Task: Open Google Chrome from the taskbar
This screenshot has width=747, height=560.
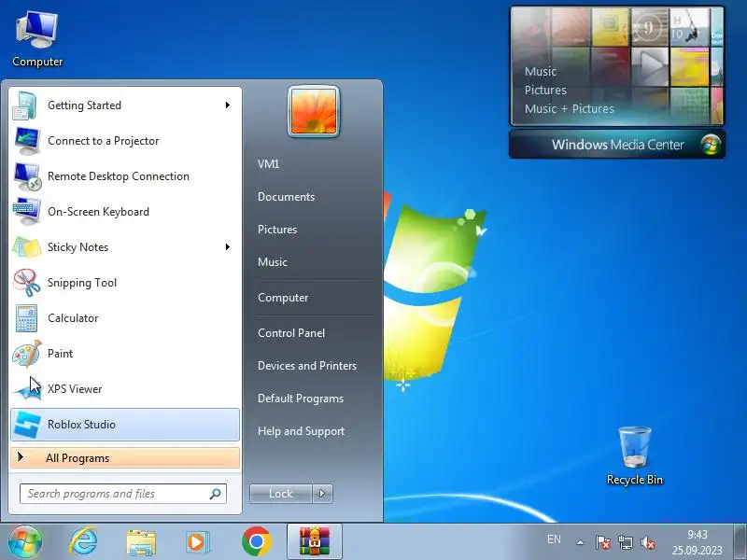Action: tap(256, 542)
